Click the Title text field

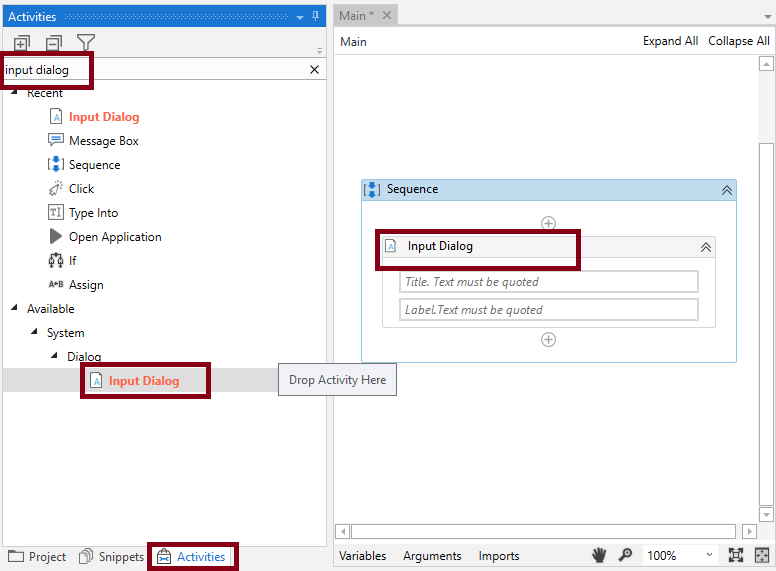tap(548, 282)
